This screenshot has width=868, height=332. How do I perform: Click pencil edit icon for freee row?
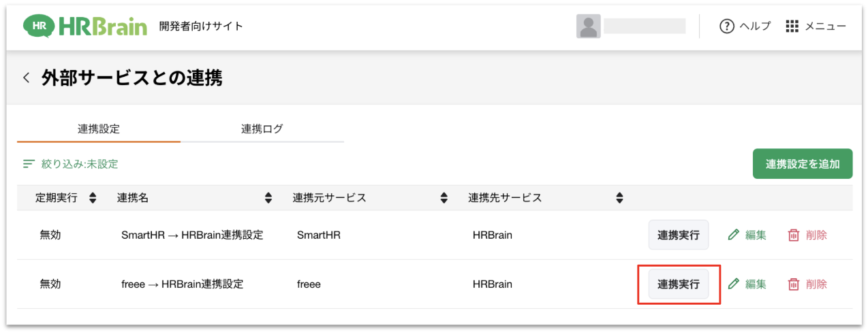[x=734, y=284]
